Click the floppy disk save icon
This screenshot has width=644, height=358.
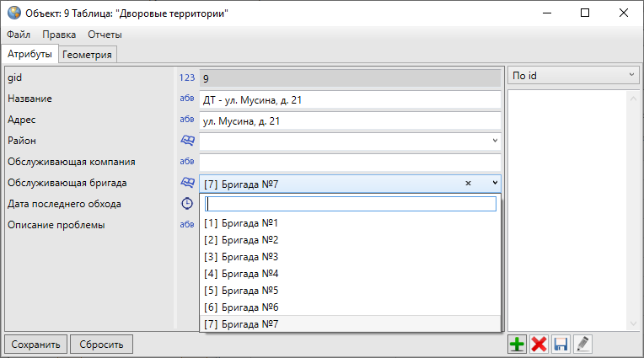pos(561,344)
